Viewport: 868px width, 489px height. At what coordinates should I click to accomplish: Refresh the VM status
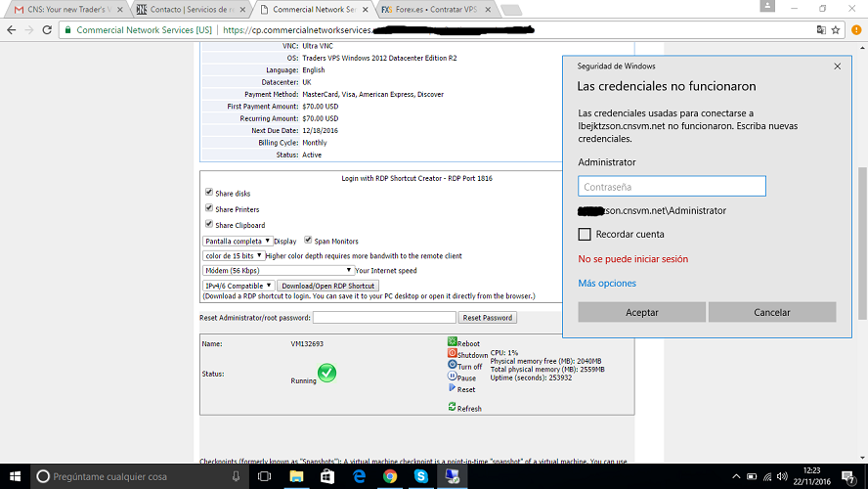[x=453, y=407]
